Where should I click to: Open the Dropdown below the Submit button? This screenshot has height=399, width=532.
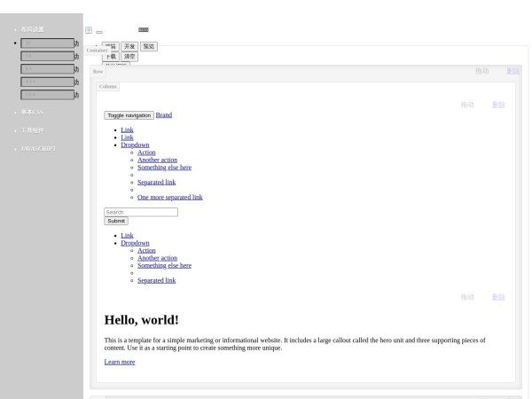pos(135,243)
